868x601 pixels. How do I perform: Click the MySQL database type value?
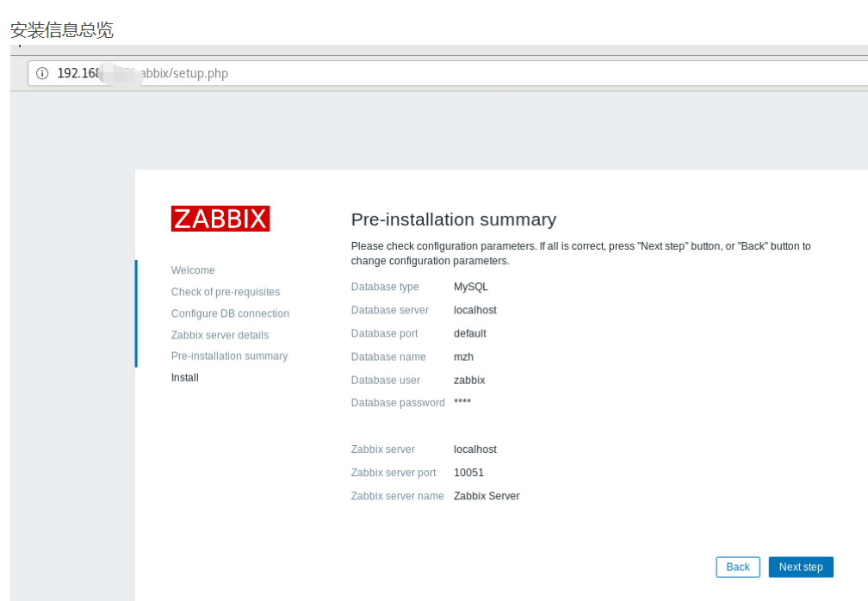click(470, 287)
